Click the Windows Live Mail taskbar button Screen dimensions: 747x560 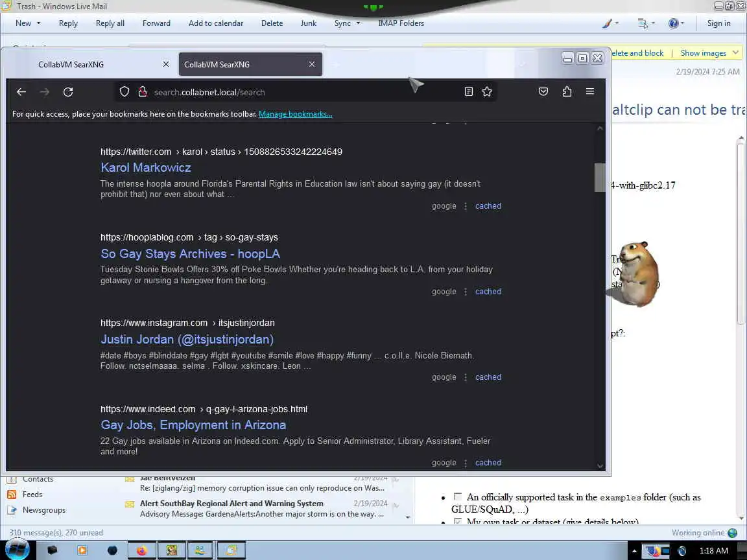231,550
